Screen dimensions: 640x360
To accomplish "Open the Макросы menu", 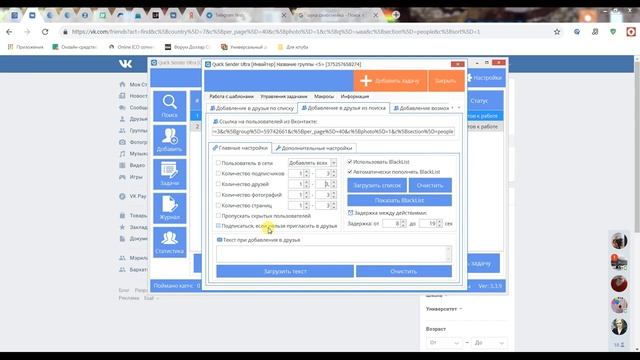I will pyautogui.click(x=324, y=96).
